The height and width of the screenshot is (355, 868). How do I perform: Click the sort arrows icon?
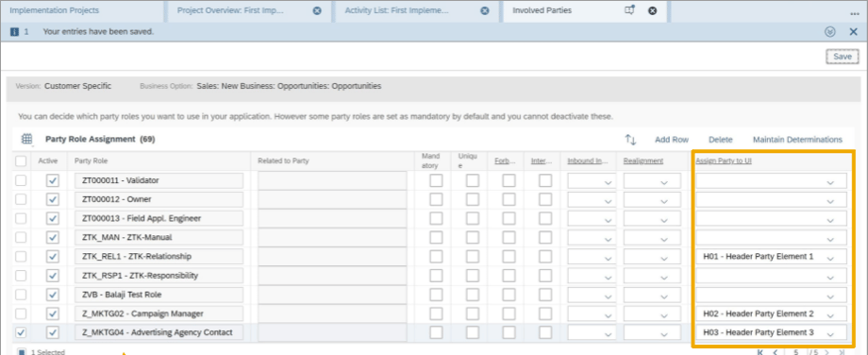click(630, 140)
